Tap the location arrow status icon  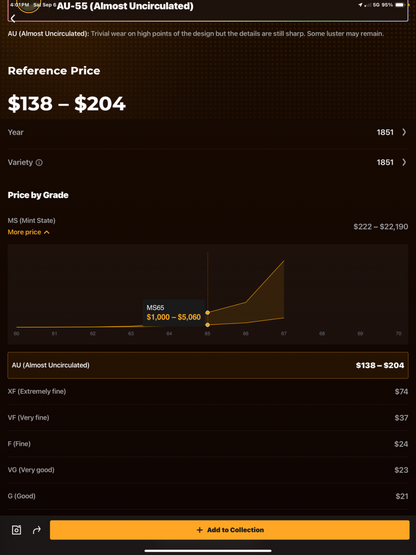(360, 5)
